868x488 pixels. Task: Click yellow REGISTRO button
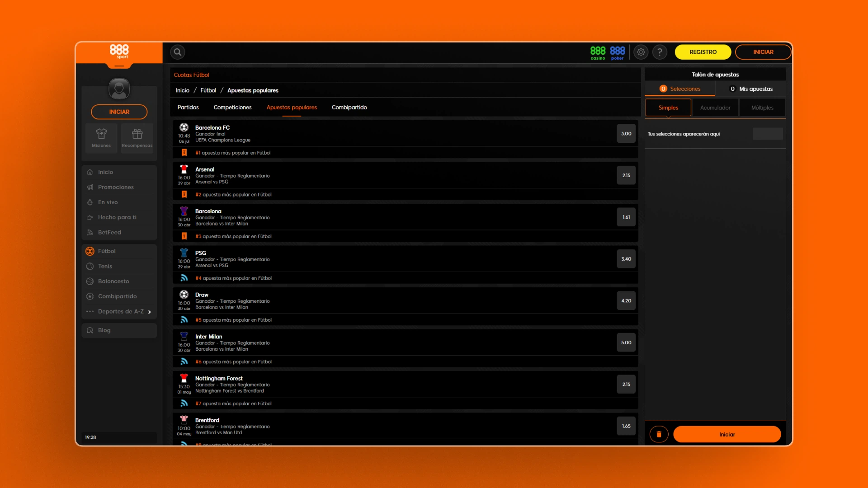[x=703, y=52]
